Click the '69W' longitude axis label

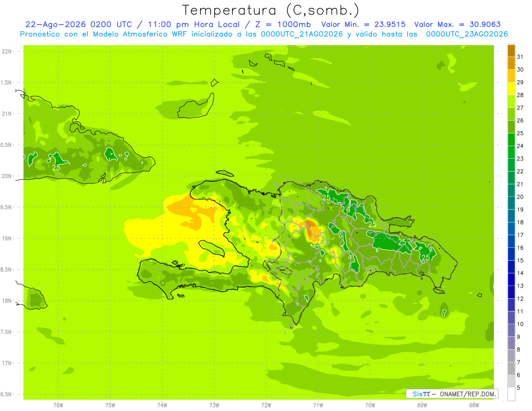point(422,405)
